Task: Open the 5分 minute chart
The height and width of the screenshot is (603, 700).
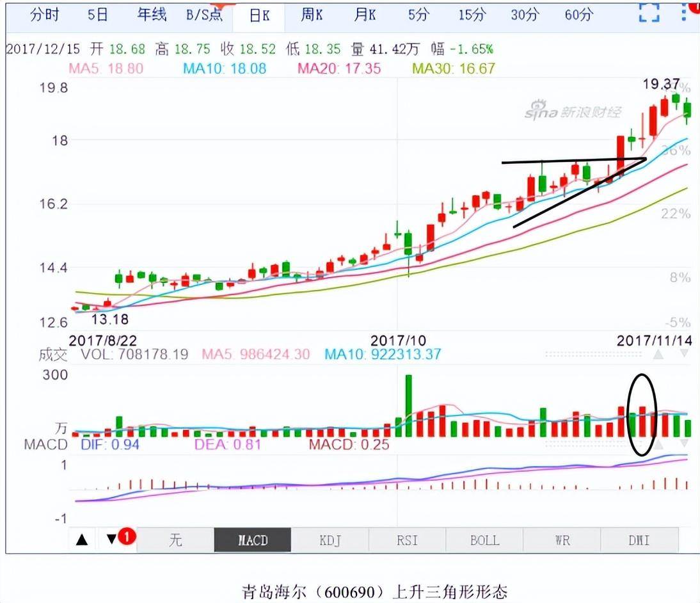Action: click(x=418, y=15)
